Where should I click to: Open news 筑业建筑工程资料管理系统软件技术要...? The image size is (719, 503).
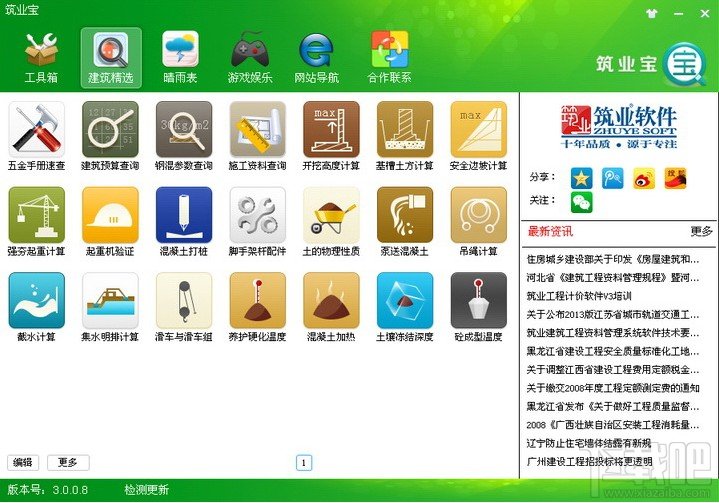[x=613, y=333]
